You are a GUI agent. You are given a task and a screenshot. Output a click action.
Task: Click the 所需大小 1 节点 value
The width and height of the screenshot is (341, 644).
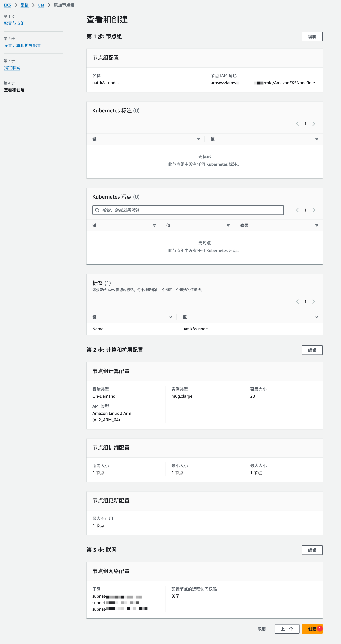tap(98, 473)
